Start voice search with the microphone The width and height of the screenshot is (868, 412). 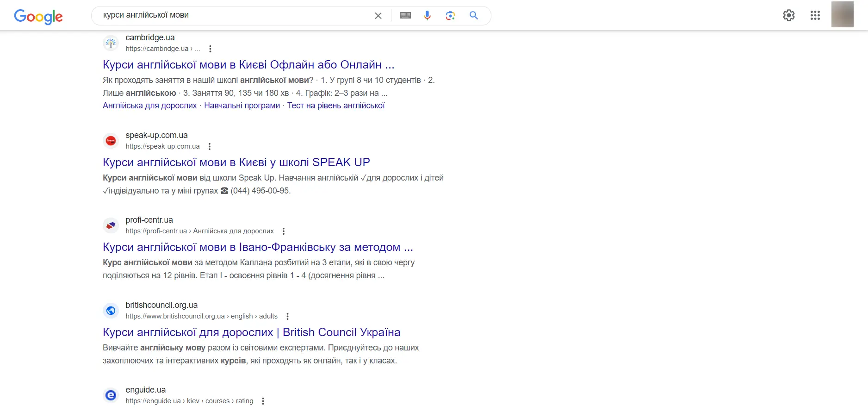[427, 16]
